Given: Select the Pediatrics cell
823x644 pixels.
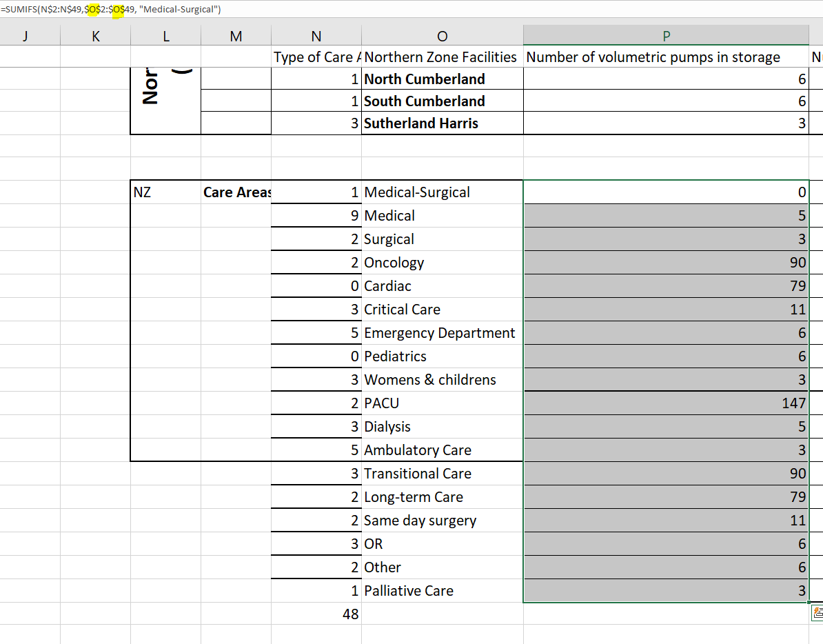Looking at the screenshot, I should tap(442, 356).
